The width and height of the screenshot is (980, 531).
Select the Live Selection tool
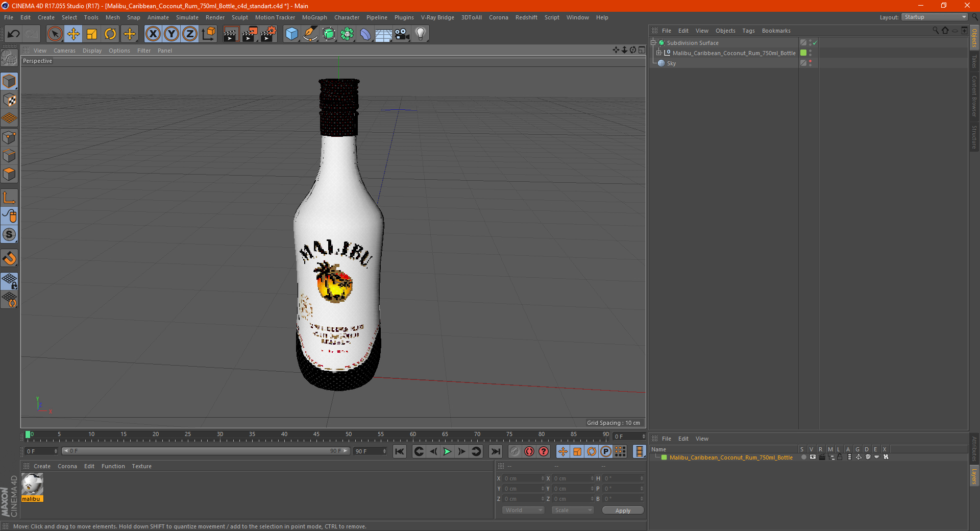[x=55, y=34]
